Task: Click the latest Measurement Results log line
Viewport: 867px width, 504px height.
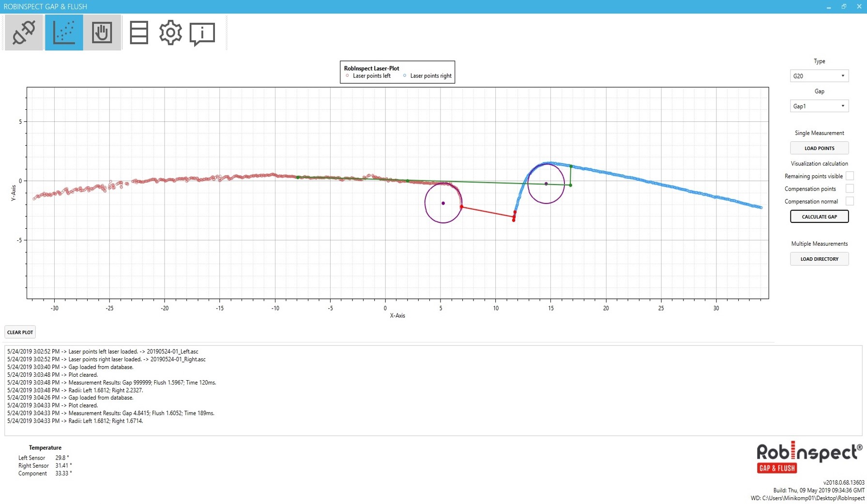Action: (111, 413)
